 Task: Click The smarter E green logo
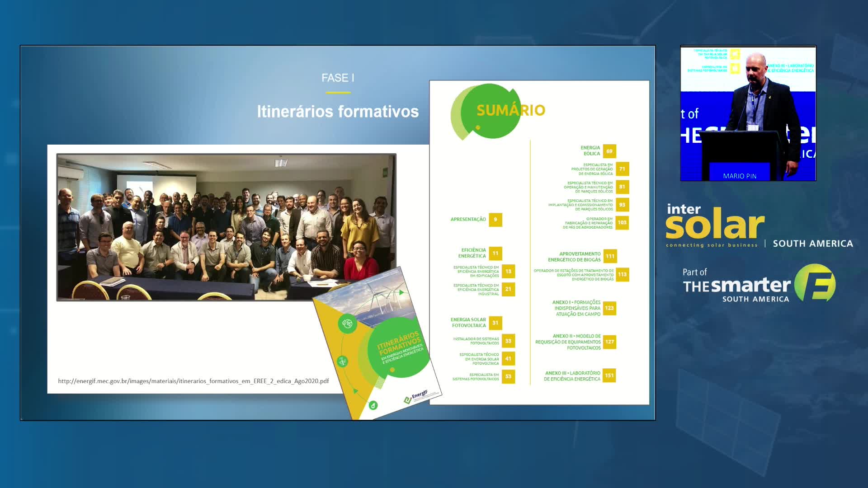click(x=815, y=283)
